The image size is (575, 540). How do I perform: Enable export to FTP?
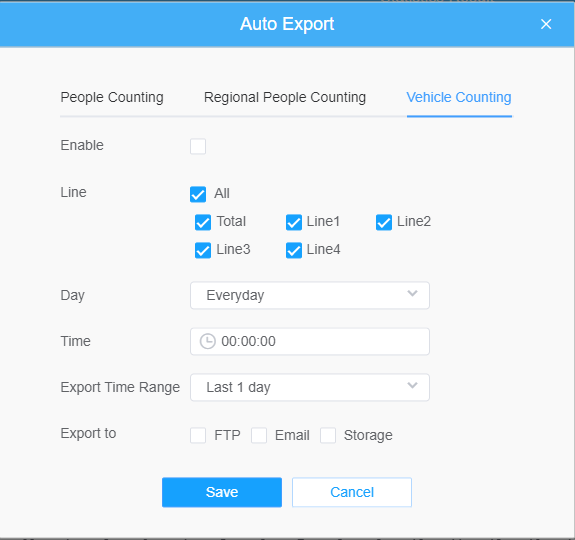198,436
